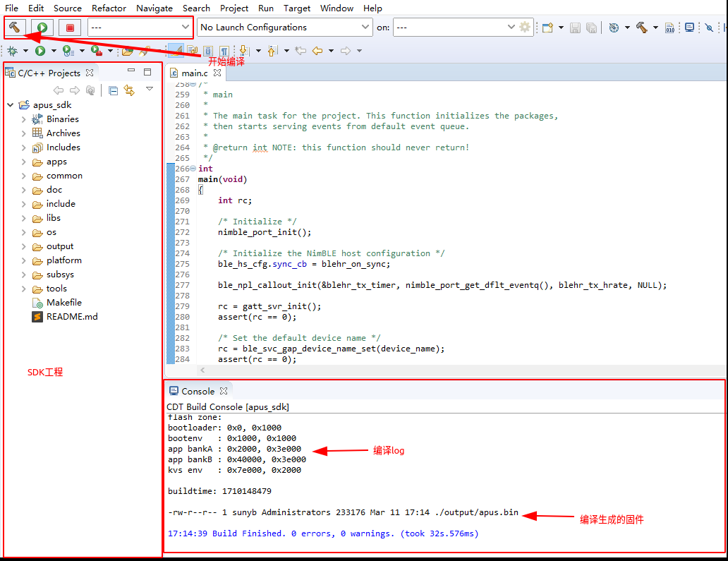728x561 pixels.
Task: Open the Project menu
Action: point(234,8)
